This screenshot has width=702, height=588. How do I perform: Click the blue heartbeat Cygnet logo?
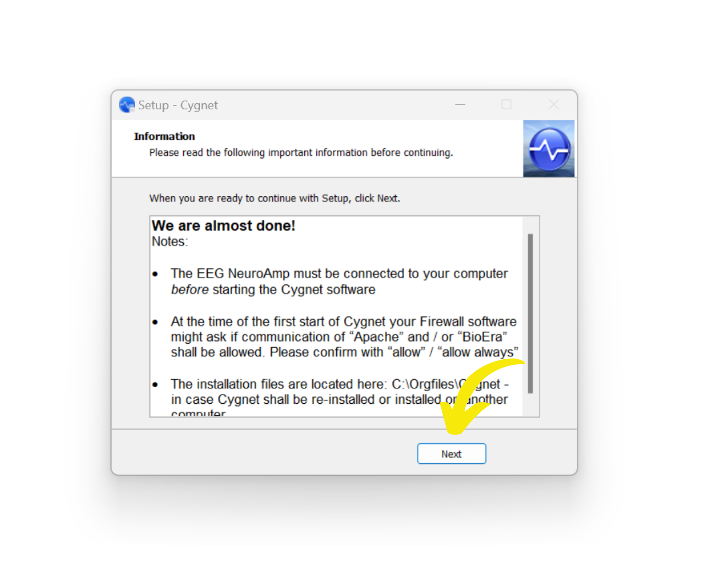click(548, 148)
